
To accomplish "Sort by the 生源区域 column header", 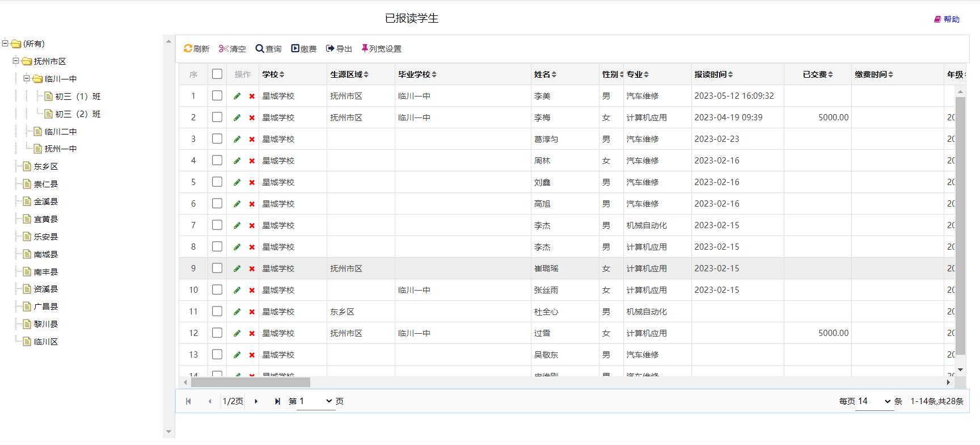I will point(349,74).
